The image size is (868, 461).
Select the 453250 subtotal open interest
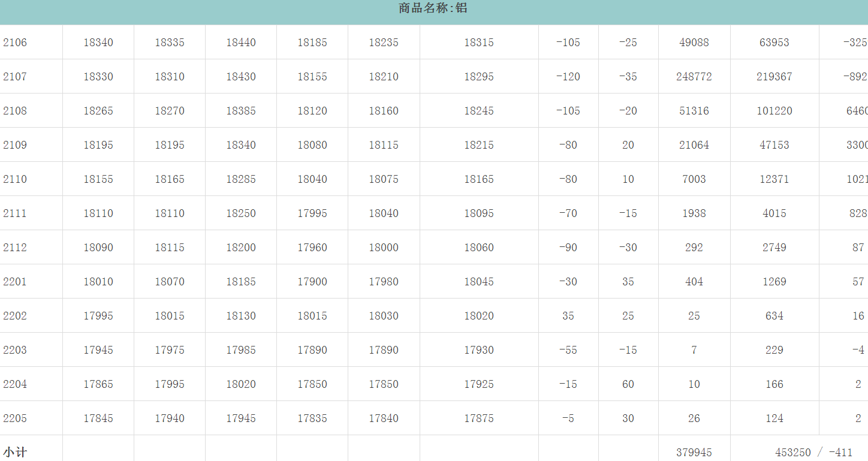pyautogui.click(x=792, y=453)
